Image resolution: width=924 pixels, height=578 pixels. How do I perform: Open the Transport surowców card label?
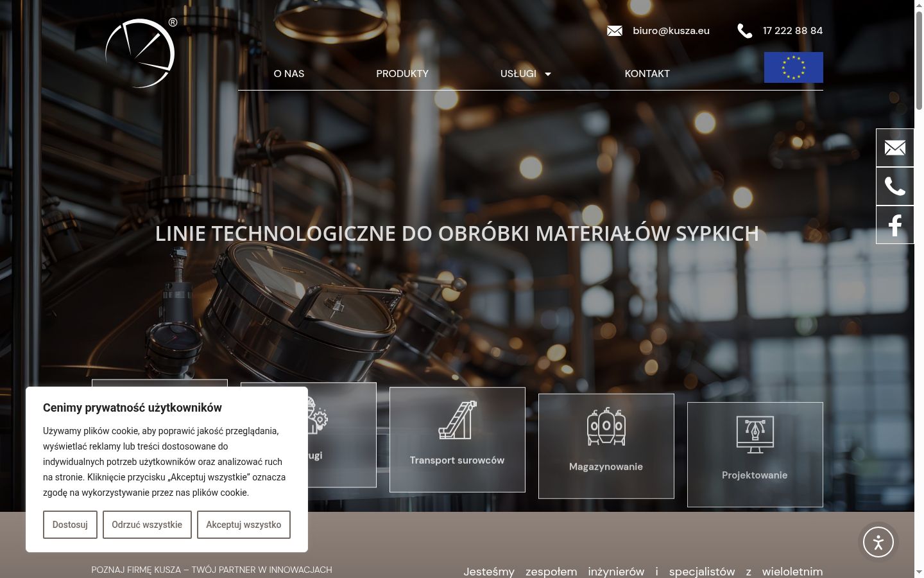pos(458,460)
